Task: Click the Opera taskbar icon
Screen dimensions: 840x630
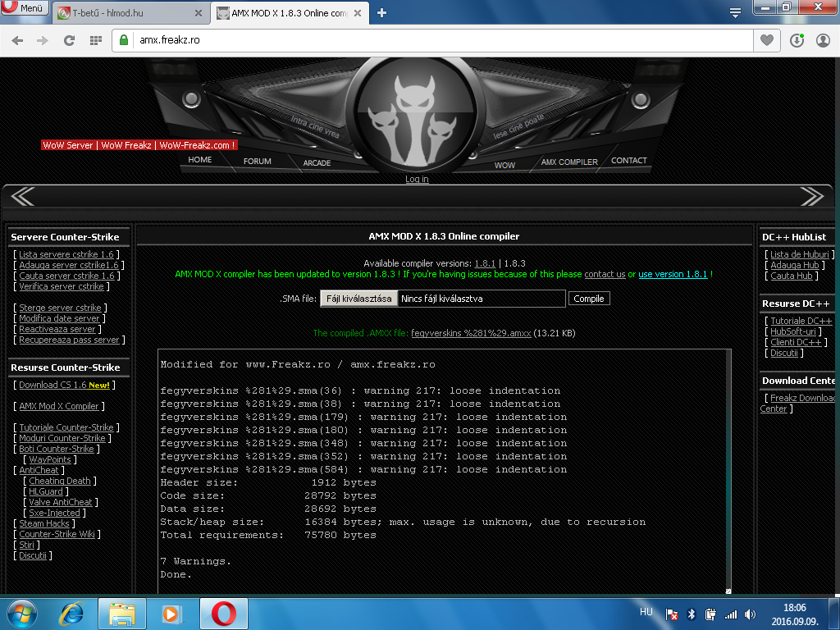Action: click(224, 614)
